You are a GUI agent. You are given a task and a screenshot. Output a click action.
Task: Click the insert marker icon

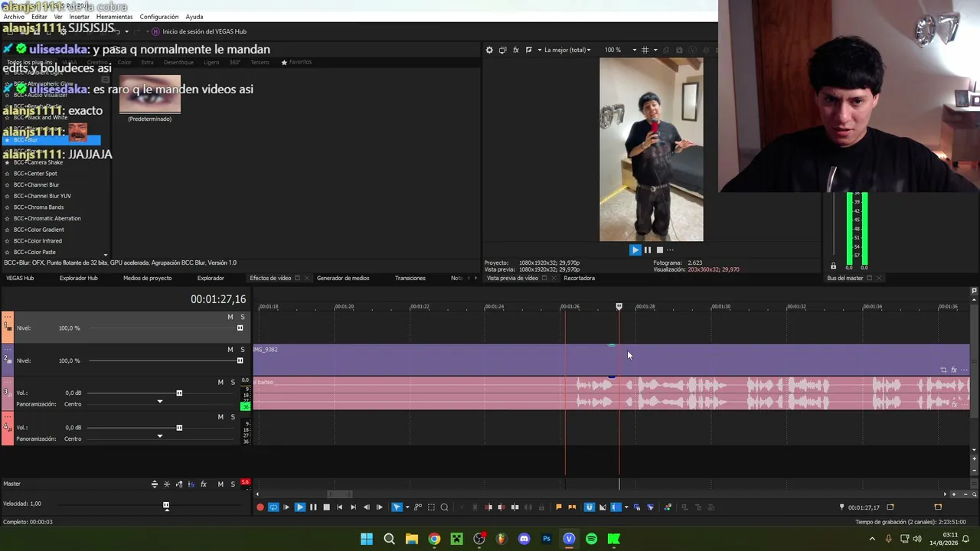pyautogui.click(x=558, y=507)
